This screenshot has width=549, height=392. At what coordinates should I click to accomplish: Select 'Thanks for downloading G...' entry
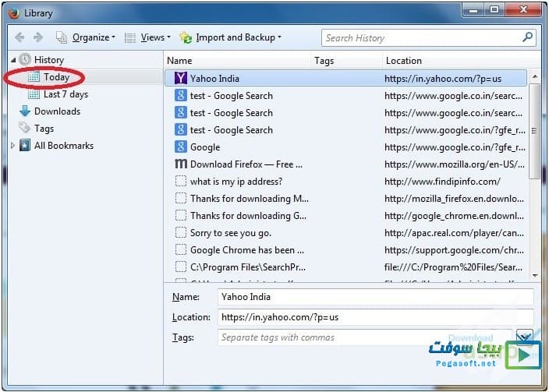pyautogui.click(x=346, y=216)
